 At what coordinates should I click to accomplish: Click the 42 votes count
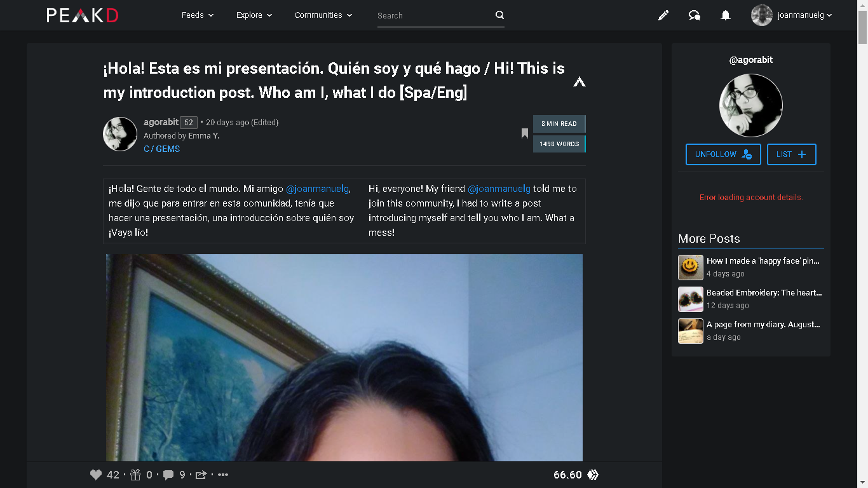click(113, 475)
